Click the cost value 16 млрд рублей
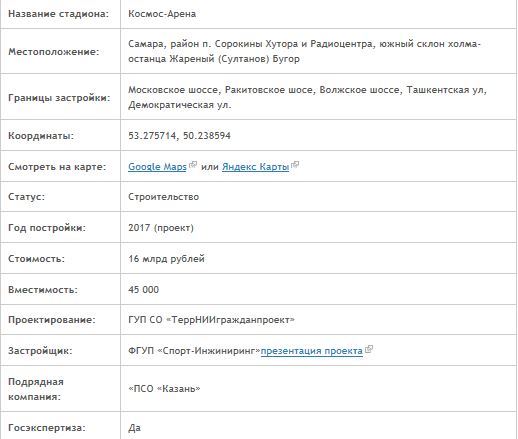 click(166, 259)
